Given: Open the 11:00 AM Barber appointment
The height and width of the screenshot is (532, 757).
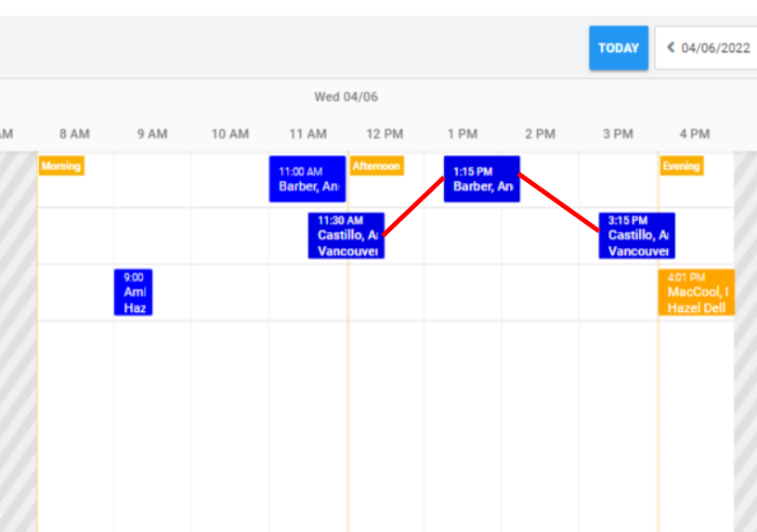Looking at the screenshot, I should (307, 178).
